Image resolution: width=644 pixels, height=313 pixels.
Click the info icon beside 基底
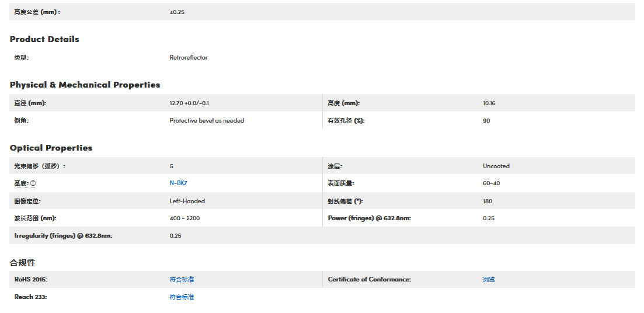pos(33,183)
